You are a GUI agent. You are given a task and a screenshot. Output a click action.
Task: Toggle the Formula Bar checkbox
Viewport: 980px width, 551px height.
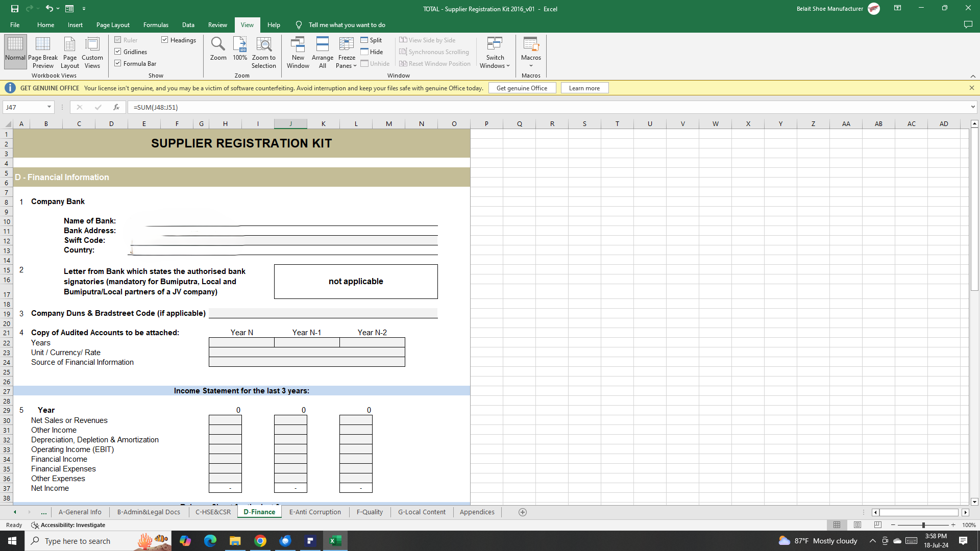(x=118, y=63)
